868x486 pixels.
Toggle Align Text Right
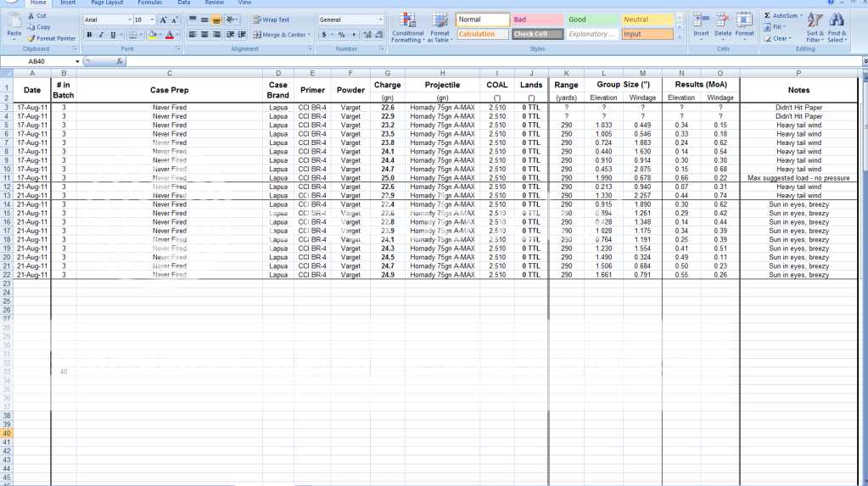(x=216, y=35)
